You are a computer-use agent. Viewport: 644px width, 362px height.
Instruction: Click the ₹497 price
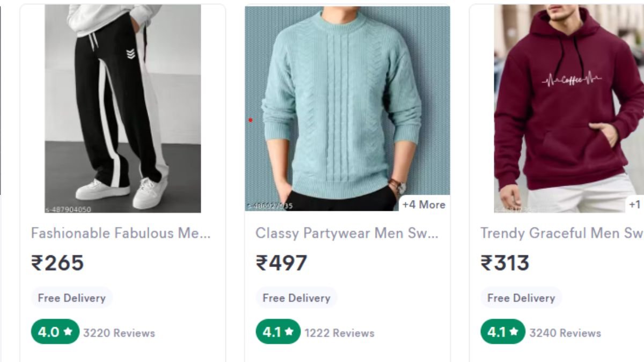[x=281, y=263]
